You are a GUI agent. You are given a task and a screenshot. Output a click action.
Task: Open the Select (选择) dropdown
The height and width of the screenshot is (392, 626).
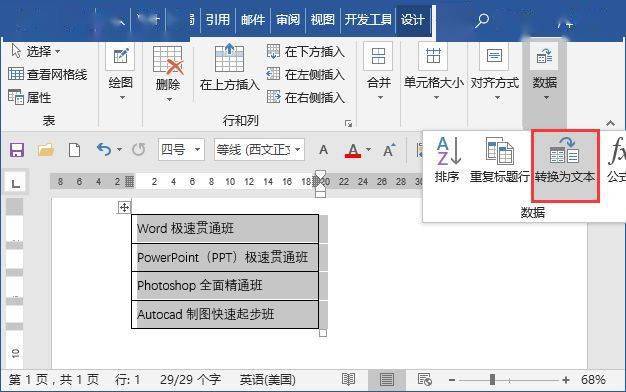coord(36,51)
